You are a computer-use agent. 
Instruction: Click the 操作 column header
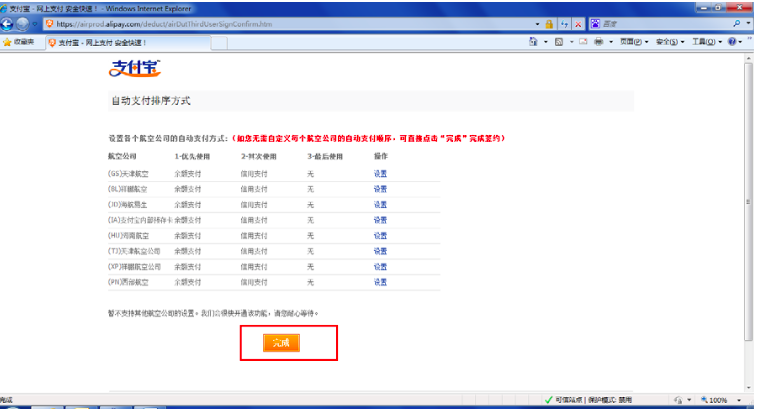click(380, 156)
